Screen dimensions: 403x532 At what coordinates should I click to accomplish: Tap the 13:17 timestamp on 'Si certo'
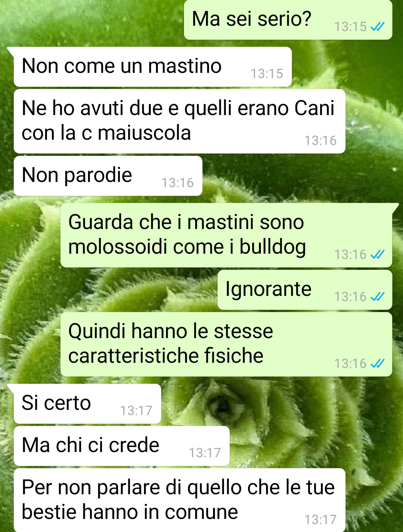[x=136, y=411]
